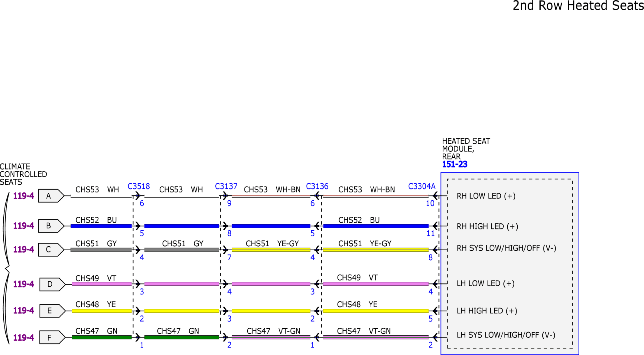
Task: Select the off-page connector labeled B
Action: click(51, 226)
